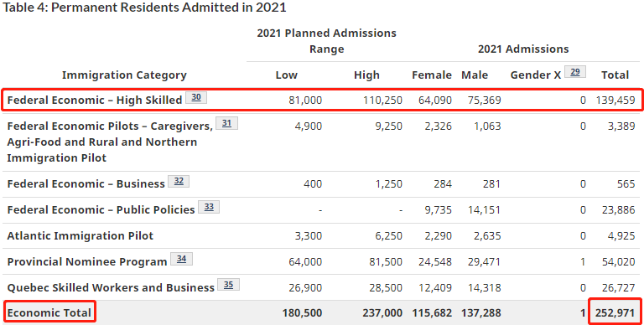Open footnote 35 for Quebec Skilled Workers
The image size is (644, 325).
[228, 285]
